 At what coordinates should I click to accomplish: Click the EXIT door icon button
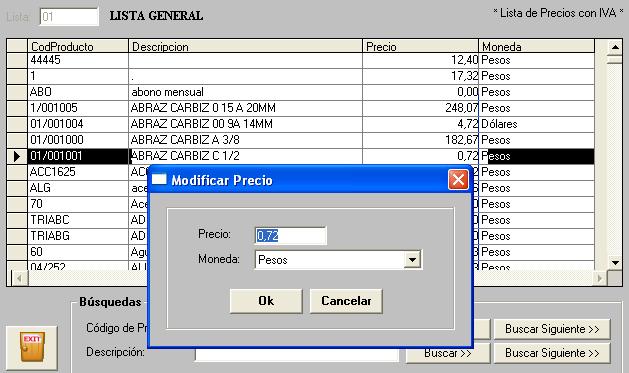(x=32, y=348)
